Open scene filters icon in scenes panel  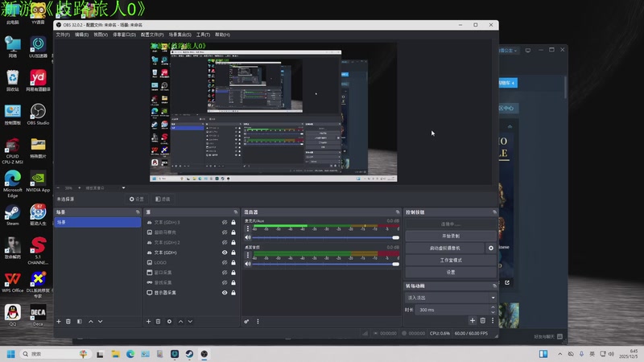pyautogui.click(x=79, y=321)
